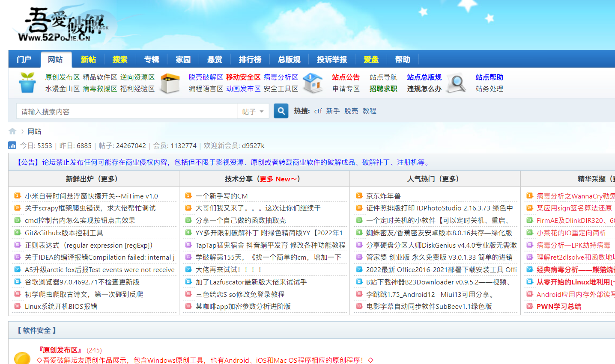
Task: Open the 新帖 navigation tab
Action: tap(89, 59)
